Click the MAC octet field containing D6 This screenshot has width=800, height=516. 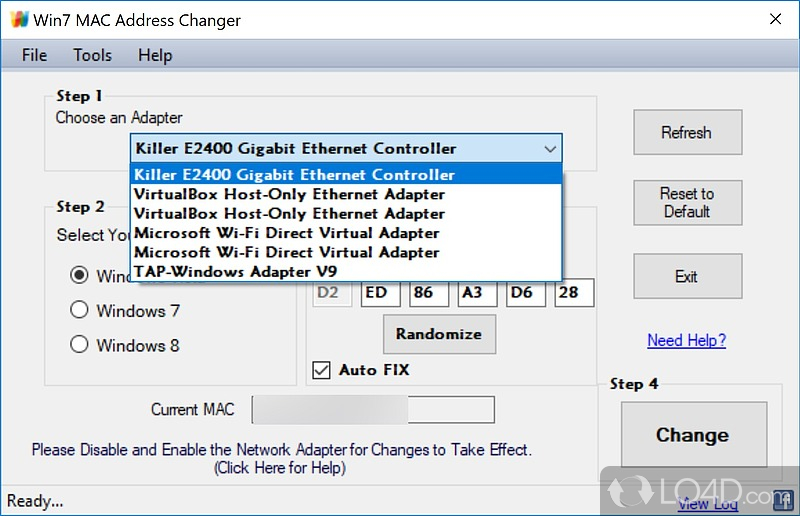pyautogui.click(x=526, y=292)
